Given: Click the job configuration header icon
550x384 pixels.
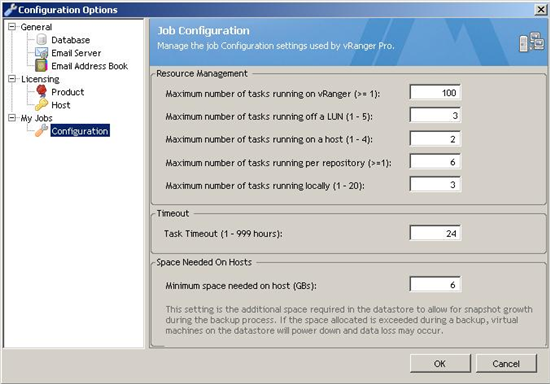Looking at the screenshot, I should (531, 42).
